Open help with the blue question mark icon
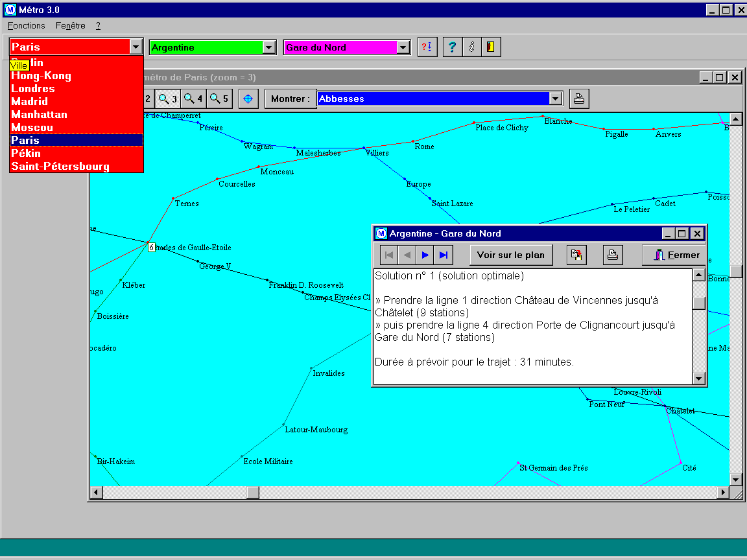Screen dimensions: 747x560 coord(453,47)
